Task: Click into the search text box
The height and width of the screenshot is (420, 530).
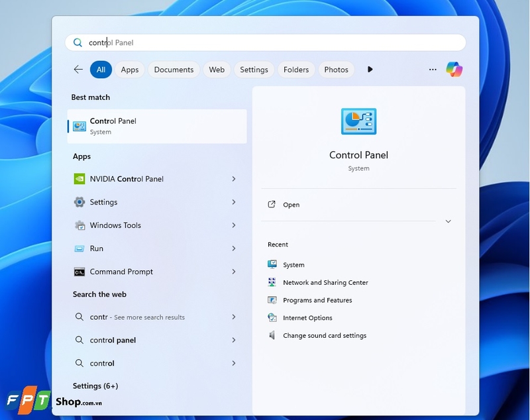Action: [x=265, y=42]
